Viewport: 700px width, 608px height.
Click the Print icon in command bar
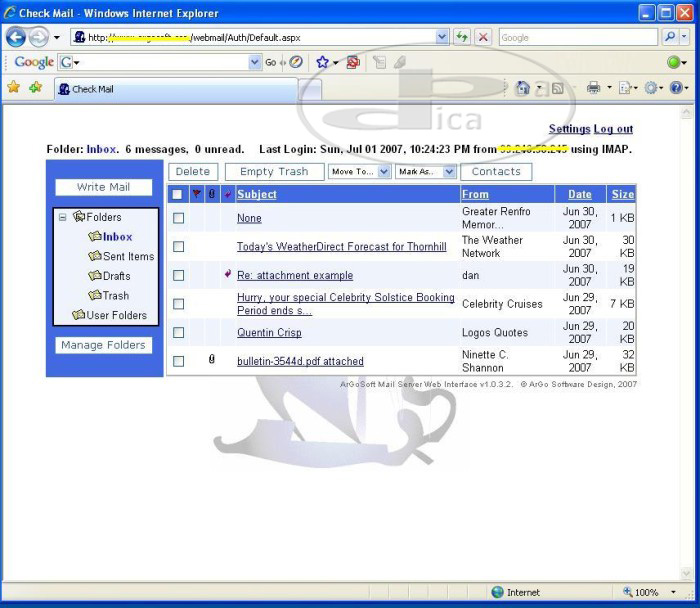[x=593, y=88]
